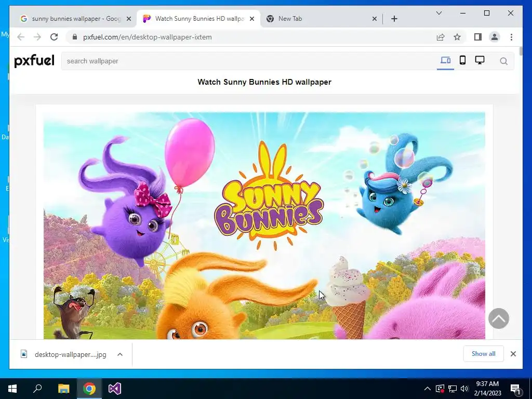Viewport: 532px width, 399px height.
Task: Close the New Tab tab
Action: point(375,19)
